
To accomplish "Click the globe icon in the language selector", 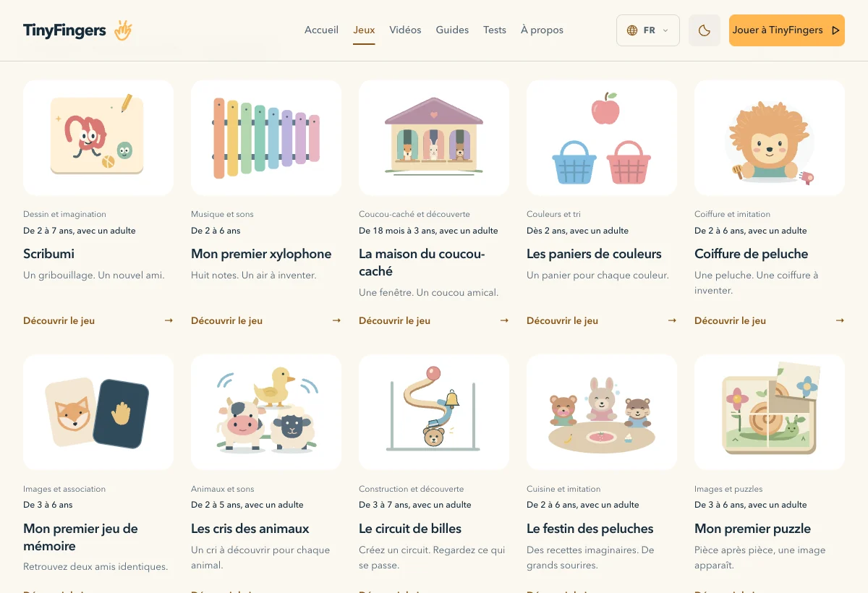I will pos(632,30).
